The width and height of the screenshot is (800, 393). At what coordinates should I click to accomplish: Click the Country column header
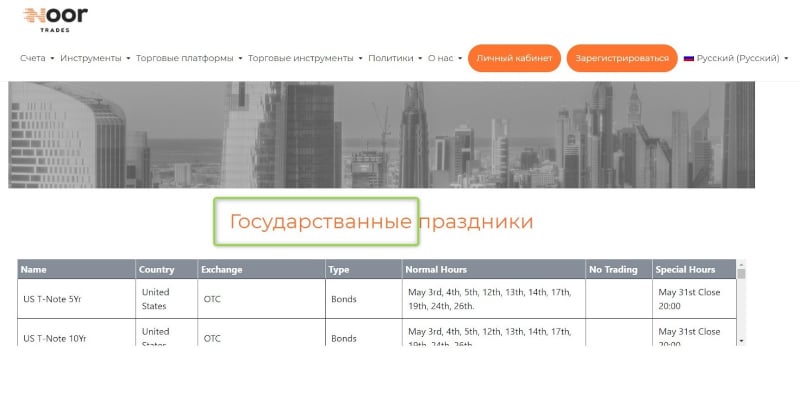click(x=166, y=269)
